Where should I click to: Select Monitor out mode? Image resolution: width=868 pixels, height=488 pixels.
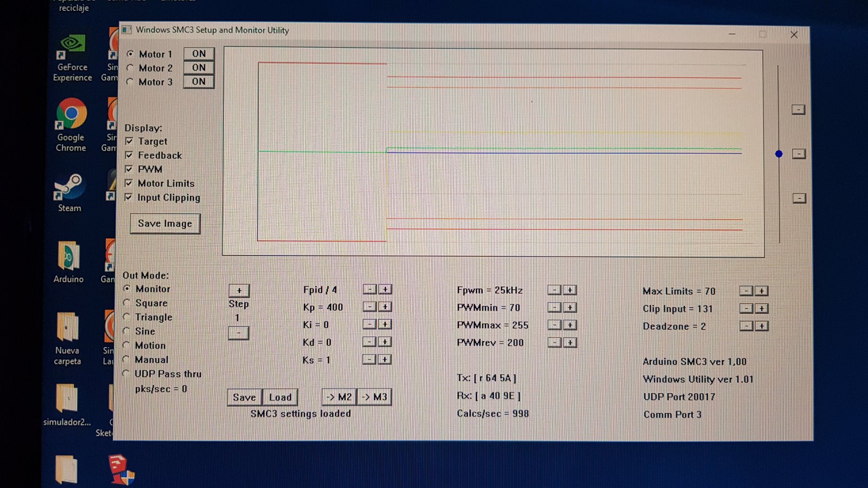(x=127, y=288)
